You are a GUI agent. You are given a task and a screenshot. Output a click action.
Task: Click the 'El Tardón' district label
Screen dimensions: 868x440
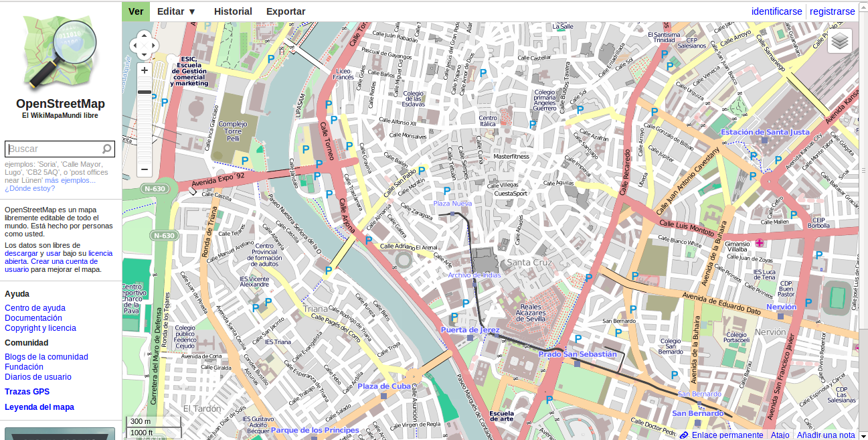(x=202, y=408)
